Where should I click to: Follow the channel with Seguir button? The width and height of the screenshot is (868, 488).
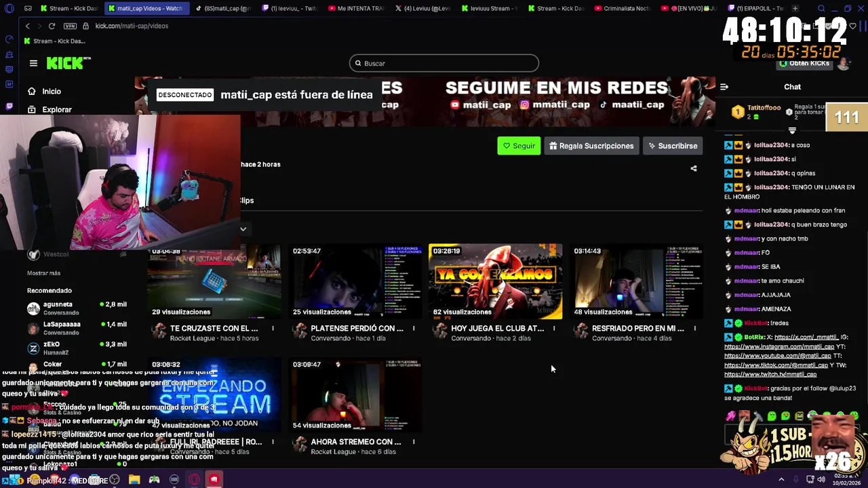coord(519,146)
